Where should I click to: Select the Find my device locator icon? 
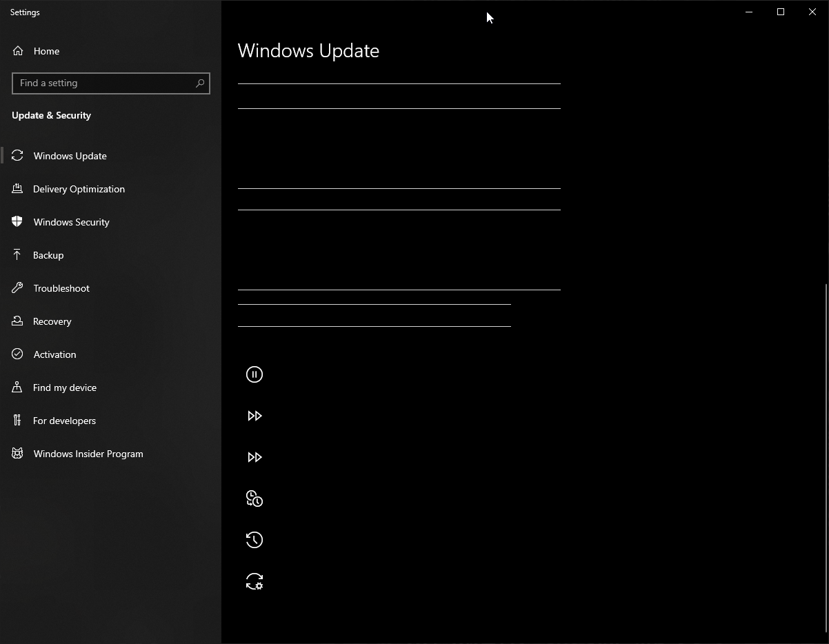(x=17, y=388)
